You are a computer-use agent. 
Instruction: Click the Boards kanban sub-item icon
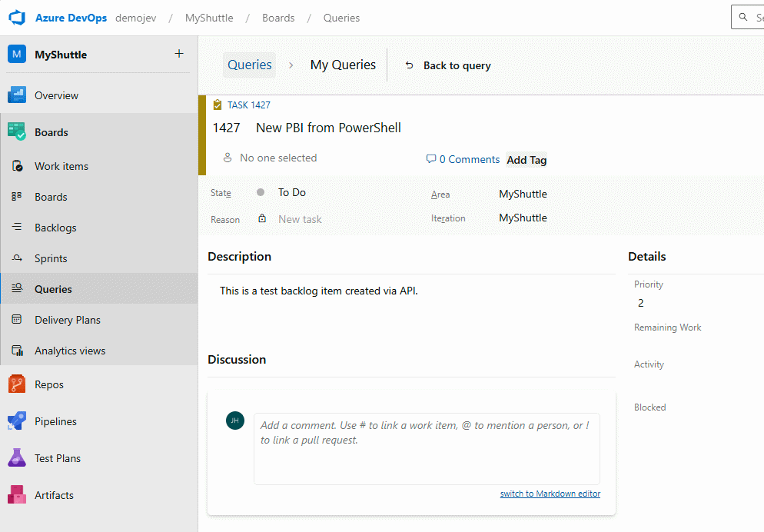click(x=17, y=196)
